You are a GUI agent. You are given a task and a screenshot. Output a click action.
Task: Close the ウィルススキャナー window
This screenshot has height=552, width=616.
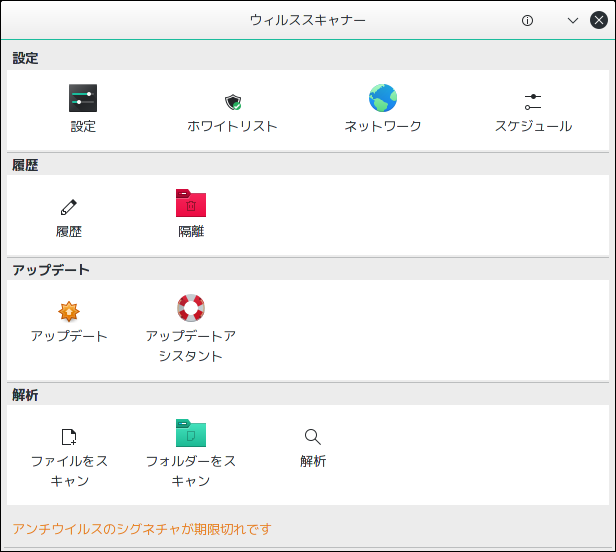pos(599,20)
